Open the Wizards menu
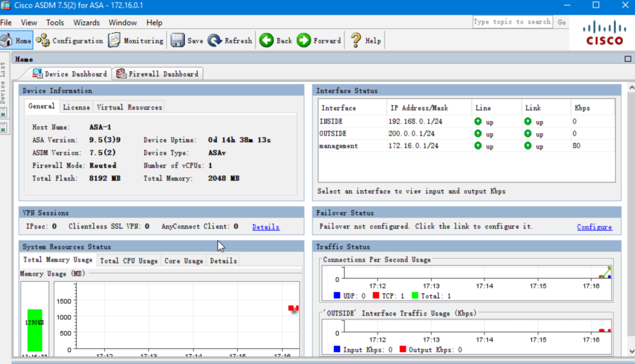This screenshot has height=364, width=635. 86,22
